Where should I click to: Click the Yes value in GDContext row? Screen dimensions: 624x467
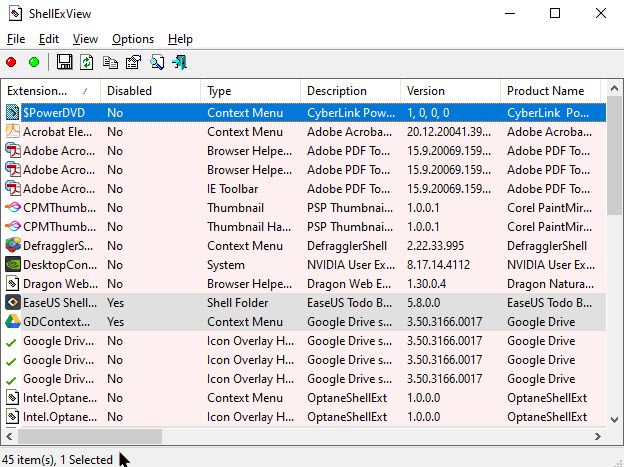[115, 322]
